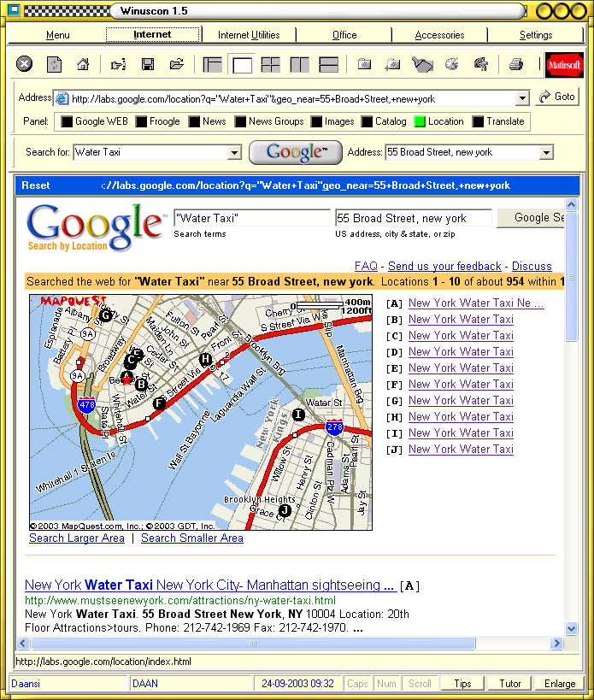Click the Stop loading toolbar icon
The image size is (594, 700).
25,64
